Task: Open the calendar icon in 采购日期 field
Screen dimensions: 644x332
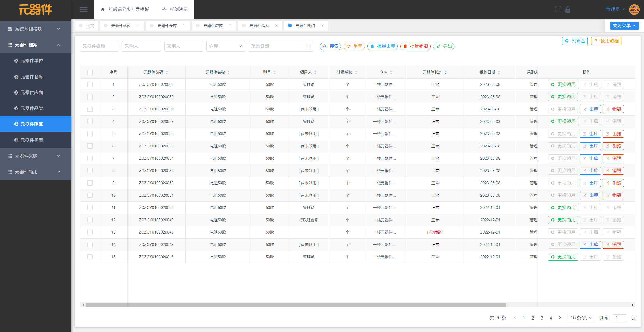Action: coord(308,46)
